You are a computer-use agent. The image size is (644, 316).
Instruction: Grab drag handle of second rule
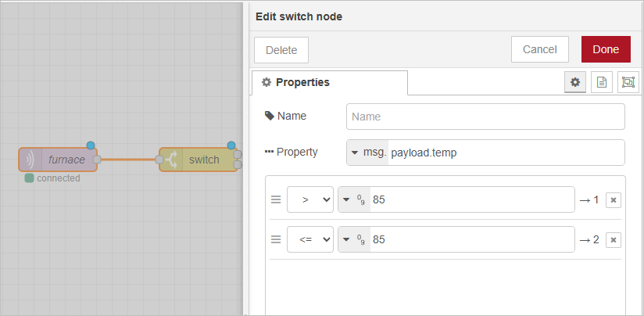tap(275, 239)
